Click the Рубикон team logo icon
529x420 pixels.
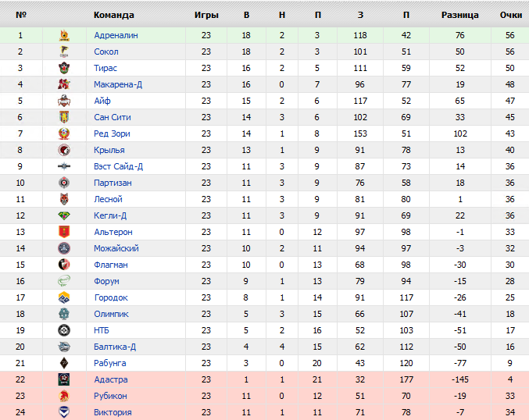64,396
